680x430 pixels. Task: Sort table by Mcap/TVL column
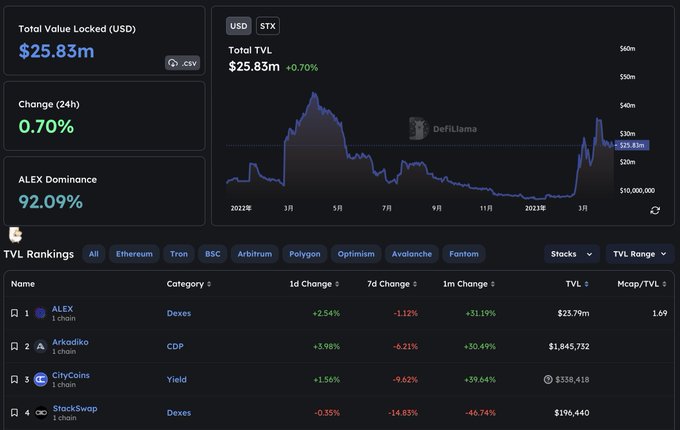click(x=642, y=284)
